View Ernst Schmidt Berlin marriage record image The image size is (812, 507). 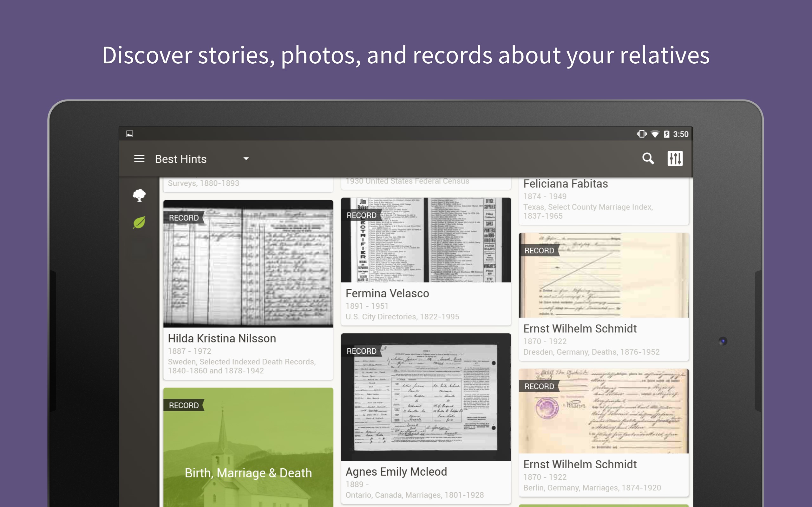tap(603, 411)
